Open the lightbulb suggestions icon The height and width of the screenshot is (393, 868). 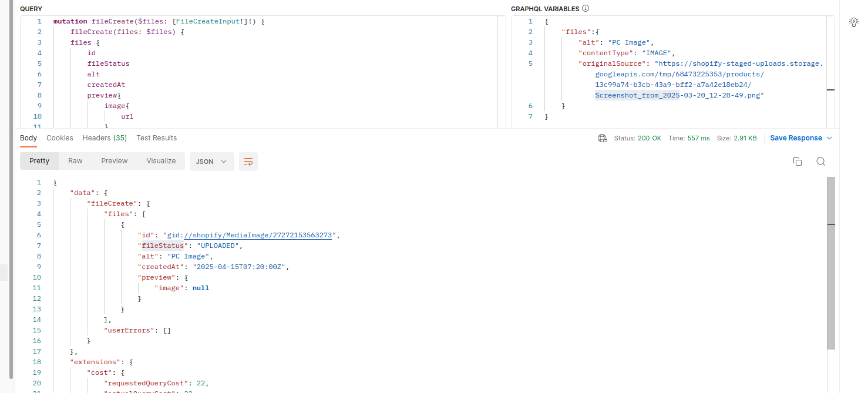tap(854, 22)
